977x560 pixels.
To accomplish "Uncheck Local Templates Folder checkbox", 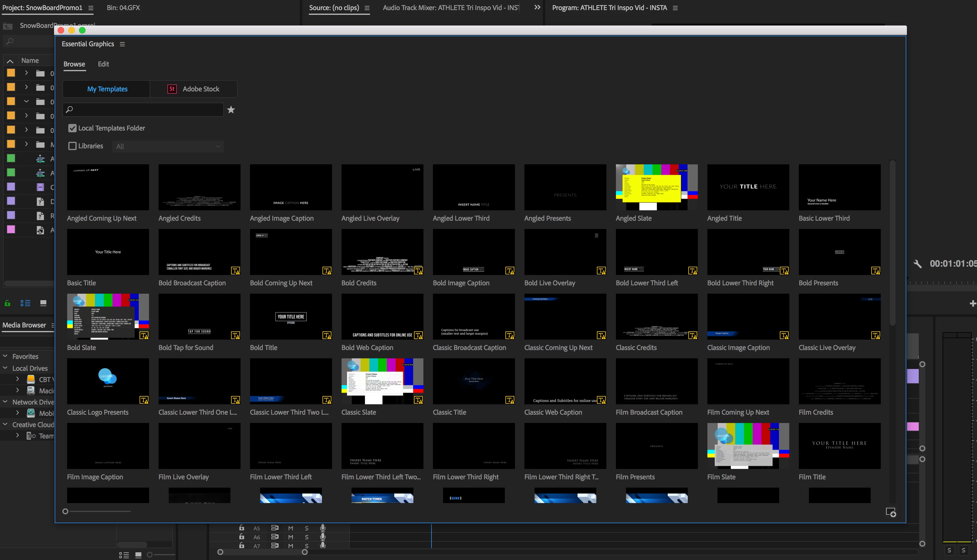I will [x=72, y=128].
